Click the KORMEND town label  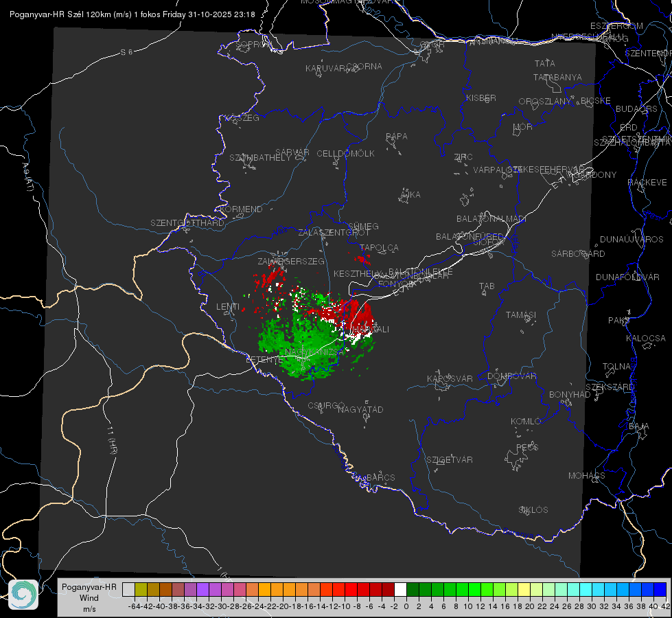240,209
